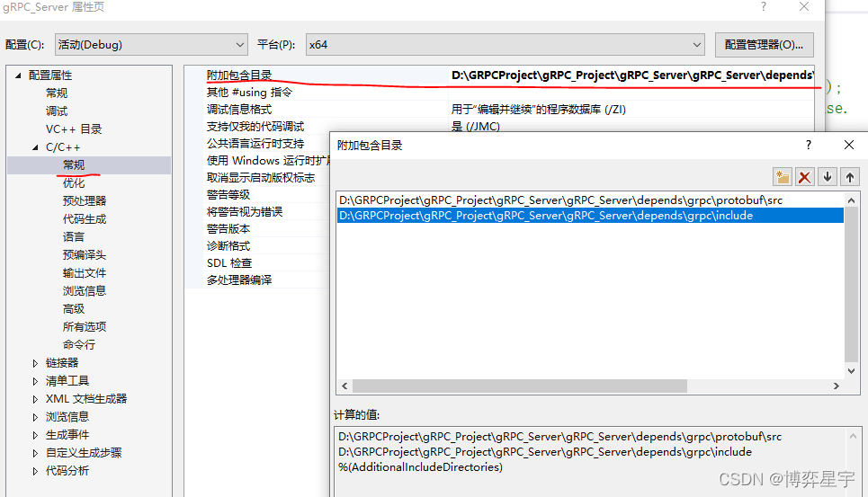
Task: Click the SDL 检查 property
Action: click(x=229, y=263)
